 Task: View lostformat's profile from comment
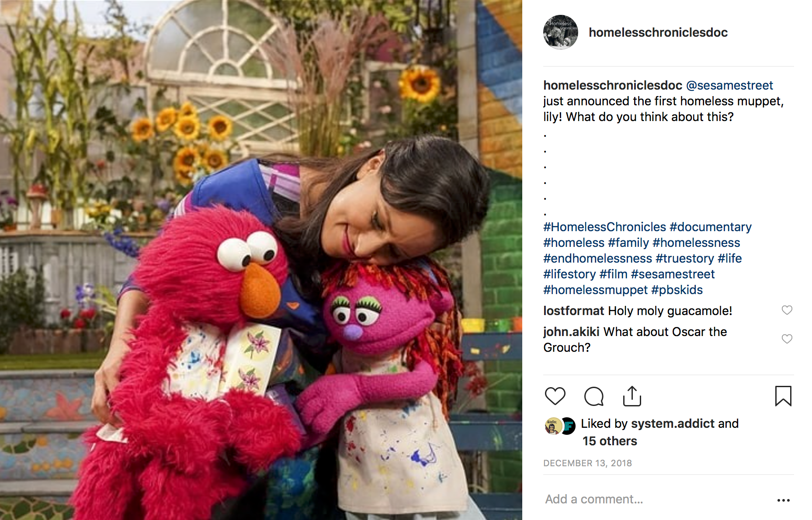[x=573, y=311]
